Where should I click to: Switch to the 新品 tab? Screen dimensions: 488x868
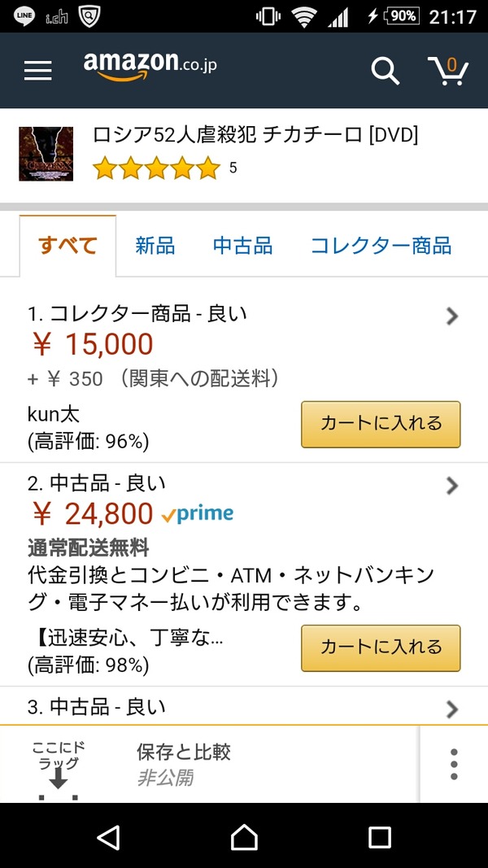click(155, 246)
